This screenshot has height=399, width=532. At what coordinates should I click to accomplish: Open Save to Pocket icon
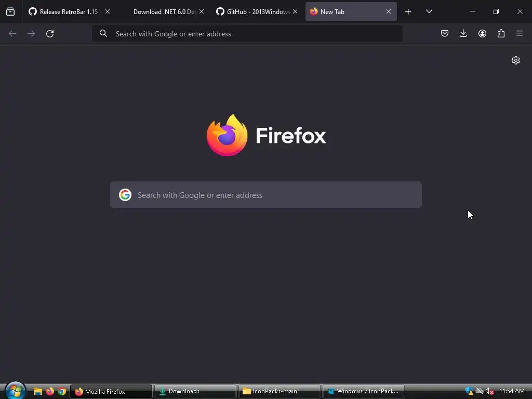tap(445, 33)
